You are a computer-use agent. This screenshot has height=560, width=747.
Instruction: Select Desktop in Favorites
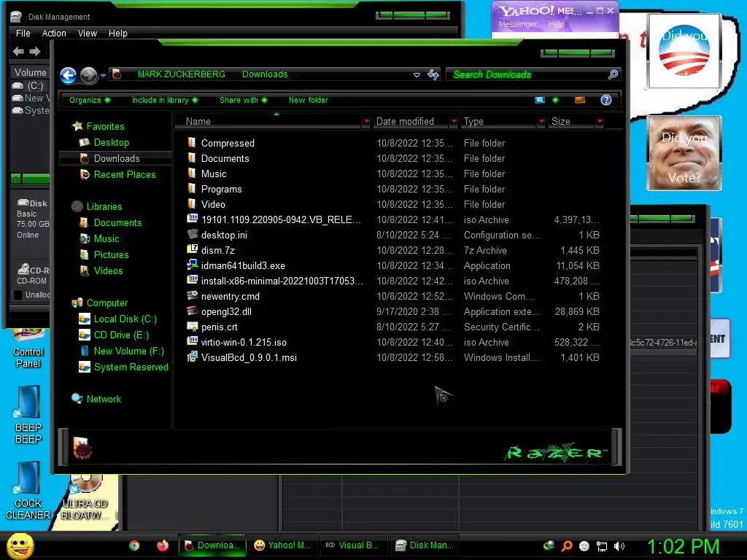[112, 142]
